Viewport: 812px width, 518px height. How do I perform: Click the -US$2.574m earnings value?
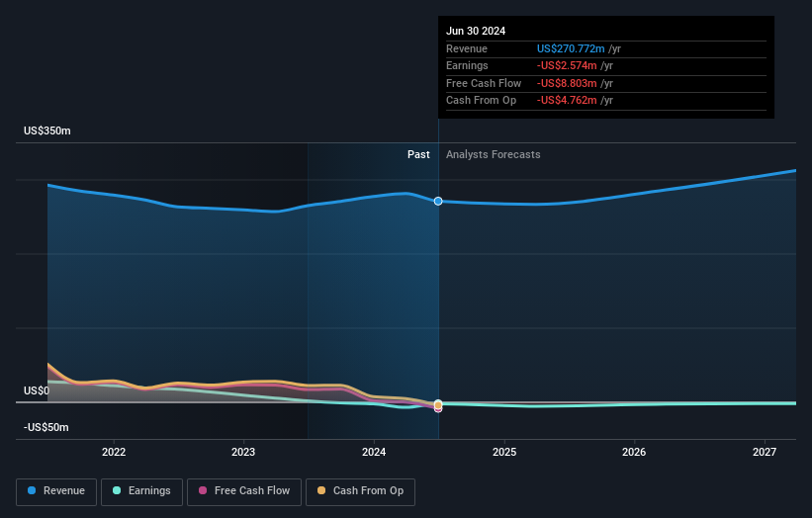pos(567,65)
